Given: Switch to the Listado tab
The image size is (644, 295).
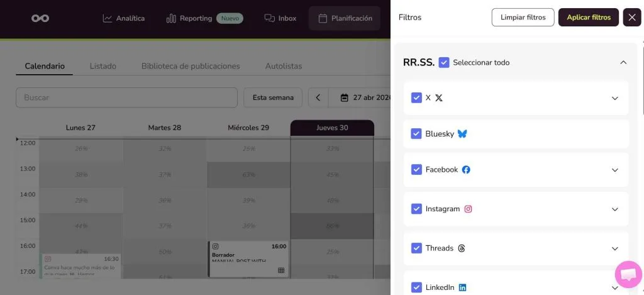Looking at the screenshot, I should pyautogui.click(x=103, y=66).
